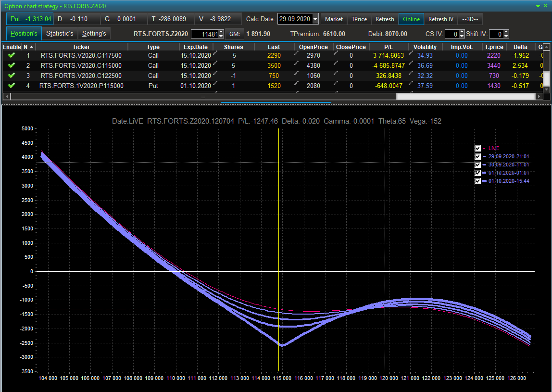Click the RTS.FORTS.Z2020 price input field
The image size is (552, 392).
[204, 34]
